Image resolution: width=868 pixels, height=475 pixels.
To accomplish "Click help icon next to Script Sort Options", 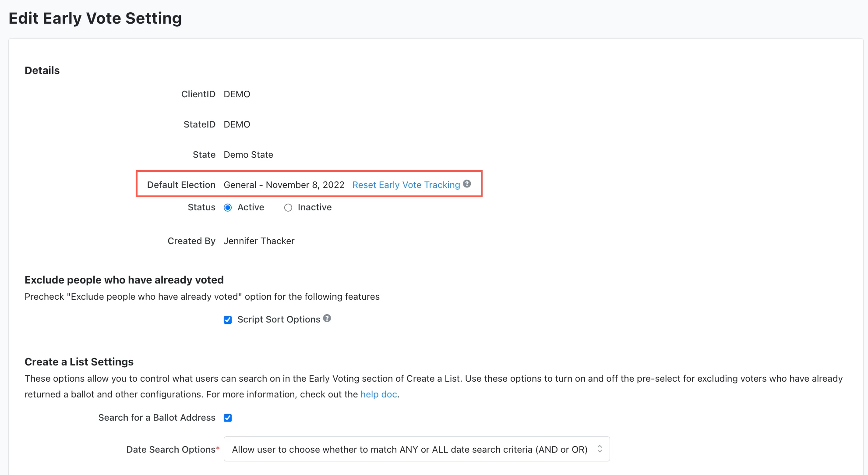I will (x=327, y=319).
